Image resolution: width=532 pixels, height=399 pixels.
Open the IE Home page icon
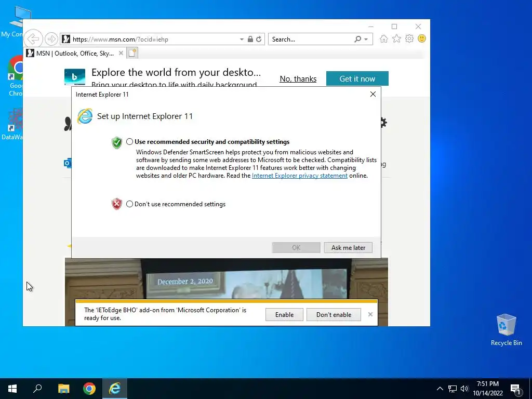click(x=384, y=38)
